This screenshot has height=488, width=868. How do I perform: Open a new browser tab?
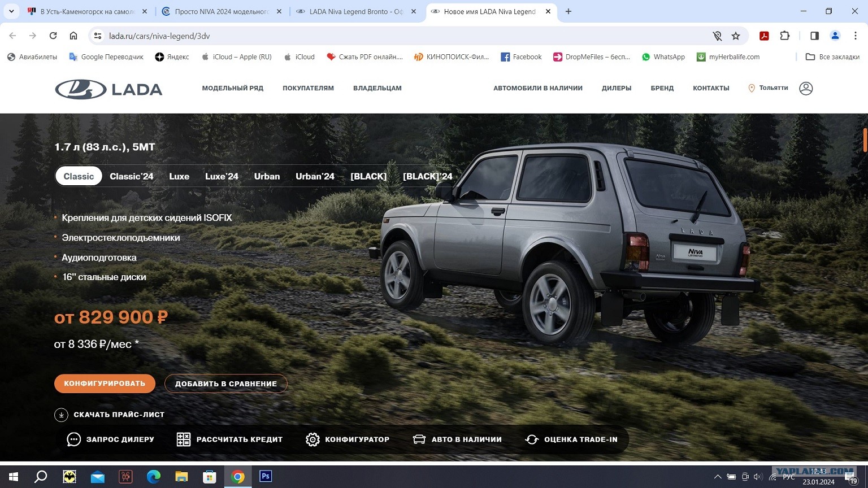pos(568,11)
